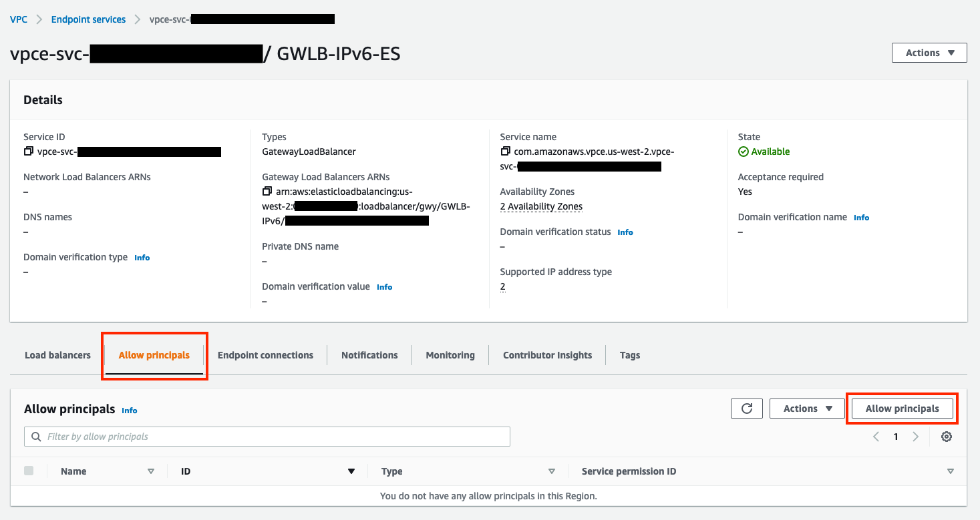Select the header checkbox in the principals table
Screen dimensions: 980x520
pyautogui.click(x=29, y=471)
